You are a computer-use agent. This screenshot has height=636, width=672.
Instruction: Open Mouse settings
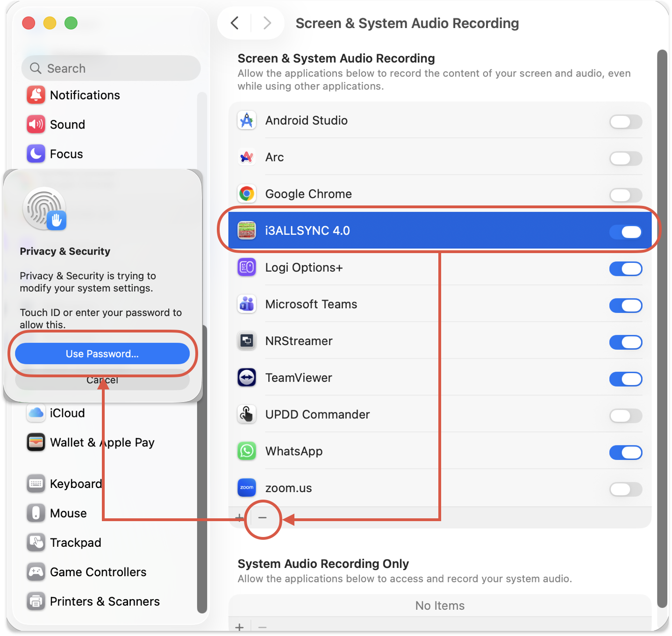[x=111, y=513]
